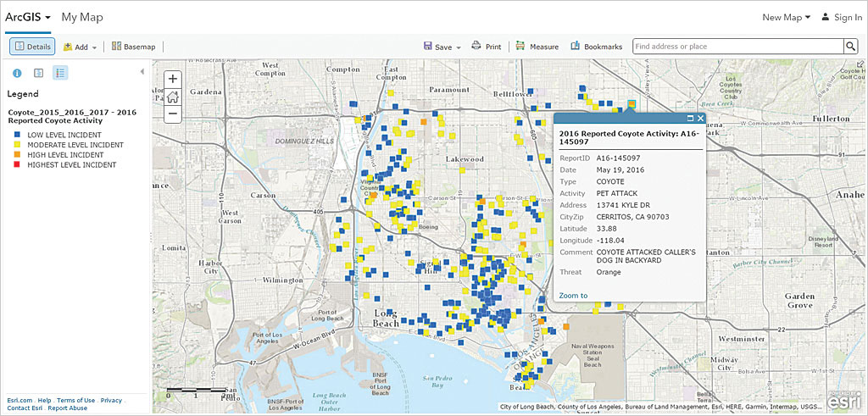
Task: Click the Contact Esri link
Action: (25, 408)
